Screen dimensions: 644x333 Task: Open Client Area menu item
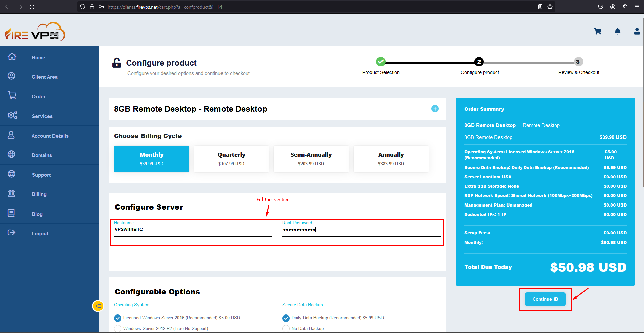(45, 77)
